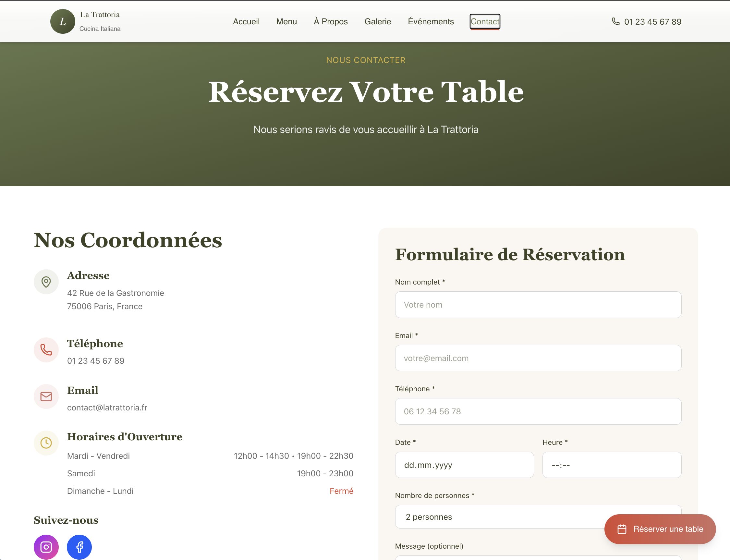Click the round L logo icon
730x560 pixels.
(x=63, y=22)
